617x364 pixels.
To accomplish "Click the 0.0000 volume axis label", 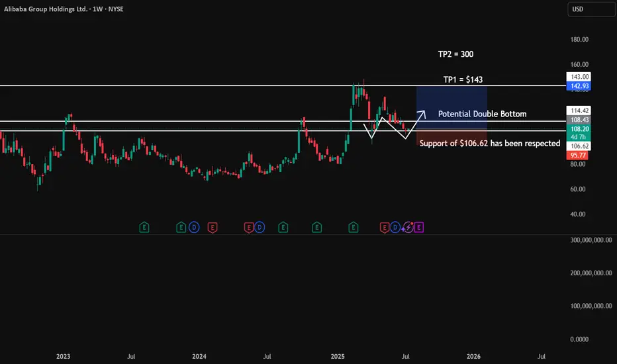I will (579, 340).
